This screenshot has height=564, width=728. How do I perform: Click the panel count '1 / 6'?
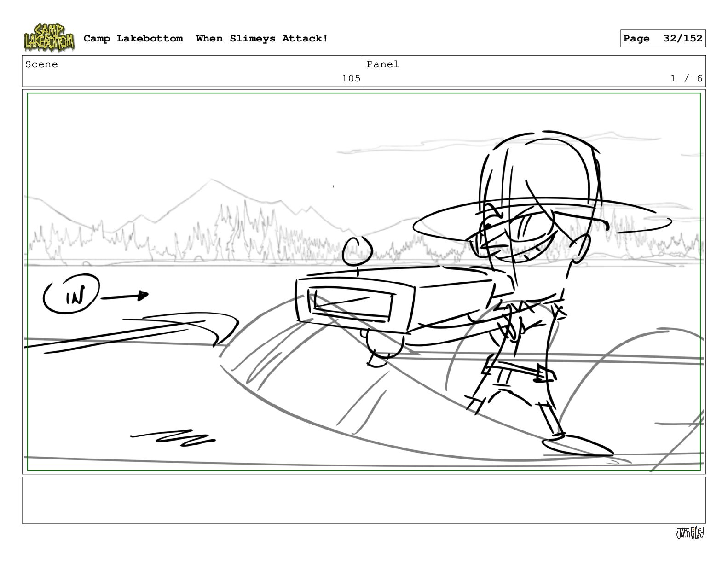pyautogui.click(x=686, y=78)
